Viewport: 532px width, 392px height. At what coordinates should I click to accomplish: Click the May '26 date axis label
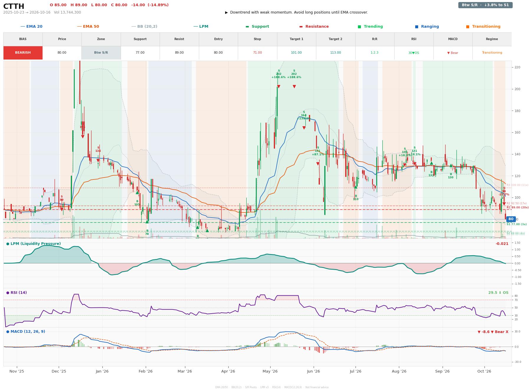[270, 371]
